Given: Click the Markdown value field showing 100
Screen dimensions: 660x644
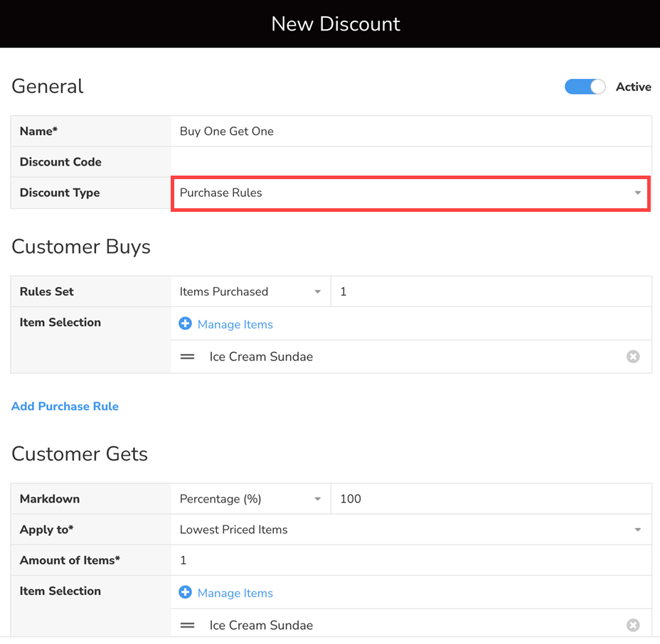Looking at the screenshot, I should click(491, 500).
